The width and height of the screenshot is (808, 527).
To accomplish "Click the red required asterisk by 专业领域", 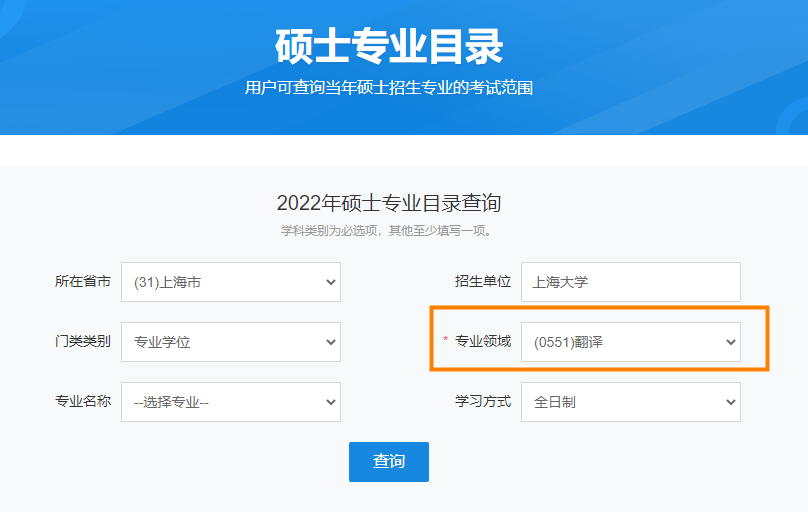I will pyautogui.click(x=446, y=342).
